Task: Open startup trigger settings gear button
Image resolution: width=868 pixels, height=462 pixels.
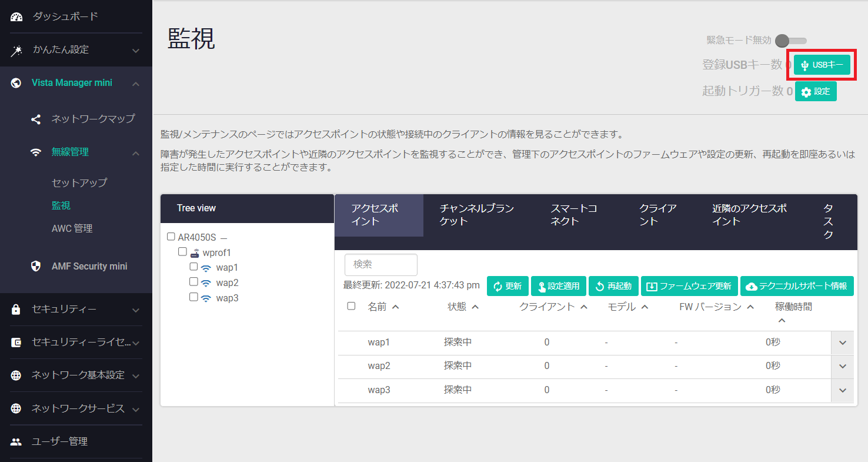Action: [x=816, y=92]
